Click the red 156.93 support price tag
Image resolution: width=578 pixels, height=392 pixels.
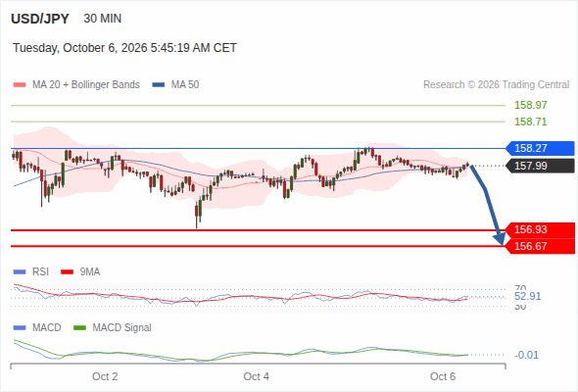(x=540, y=229)
